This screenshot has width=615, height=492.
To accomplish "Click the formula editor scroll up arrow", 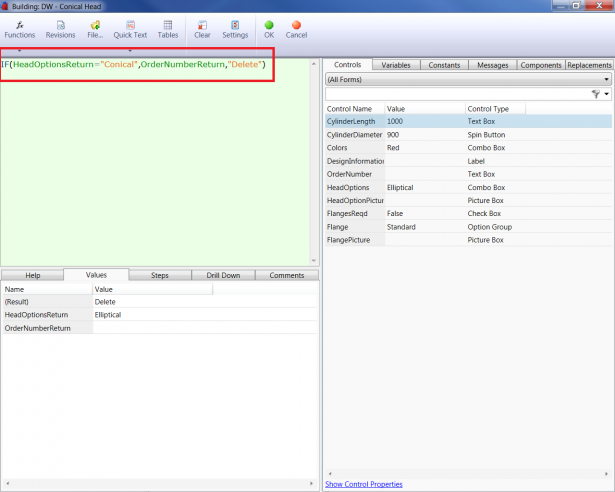I will 314,64.
